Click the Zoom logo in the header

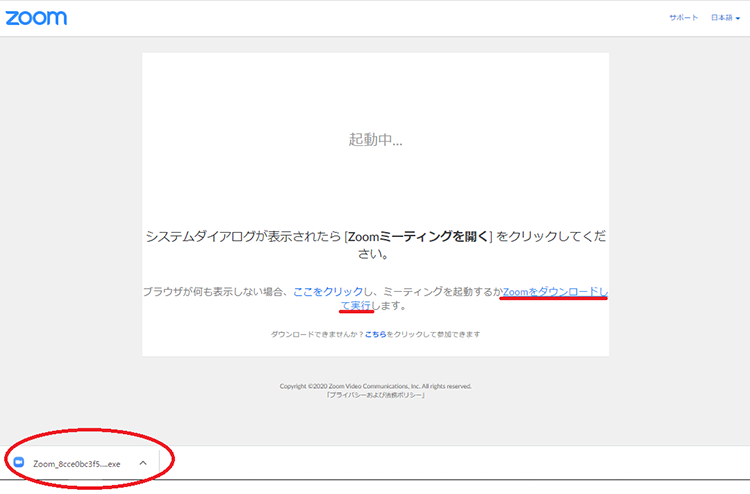[x=37, y=18]
